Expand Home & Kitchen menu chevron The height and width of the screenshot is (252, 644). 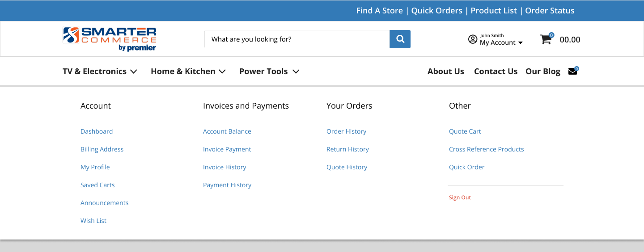click(222, 71)
